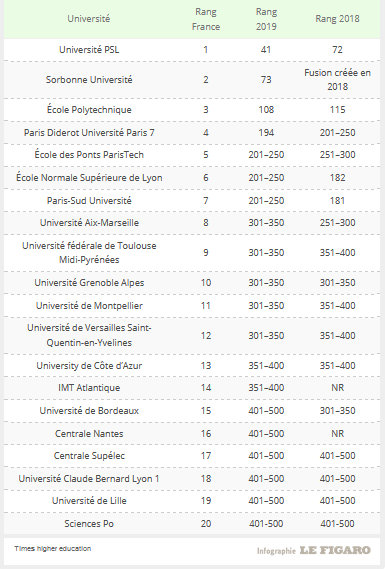Select Université Grenoble Alpes row
The image size is (385, 569).
point(192,283)
